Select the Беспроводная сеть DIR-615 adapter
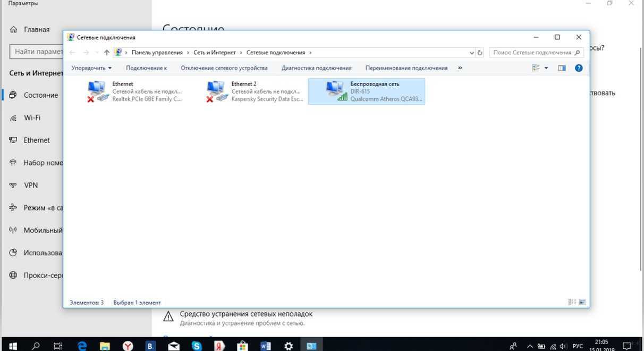Viewport: 644px width, 351px height. (x=366, y=91)
